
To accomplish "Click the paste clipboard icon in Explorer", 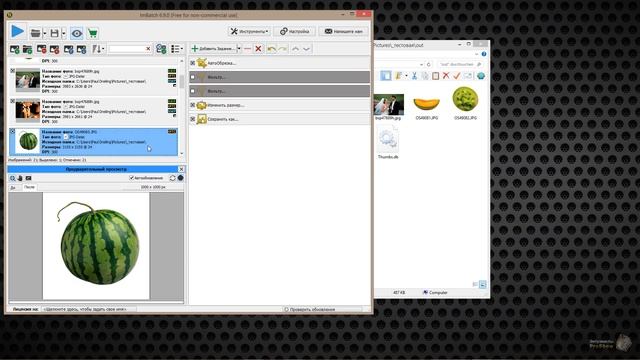I will [436, 76].
